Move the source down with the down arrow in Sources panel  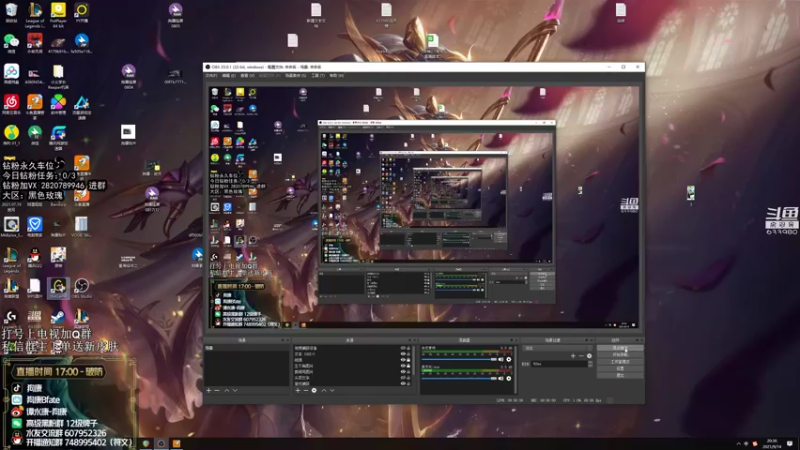(x=332, y=390)
